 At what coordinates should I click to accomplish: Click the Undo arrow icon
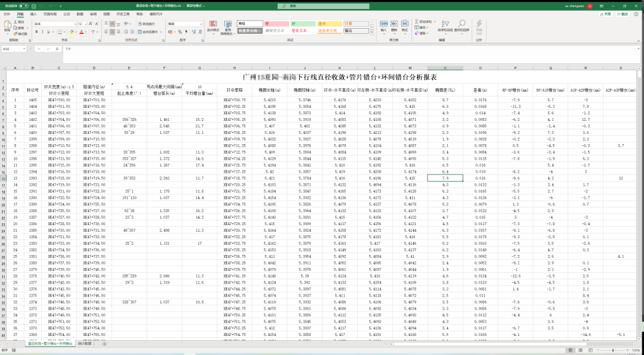point(42,7)
